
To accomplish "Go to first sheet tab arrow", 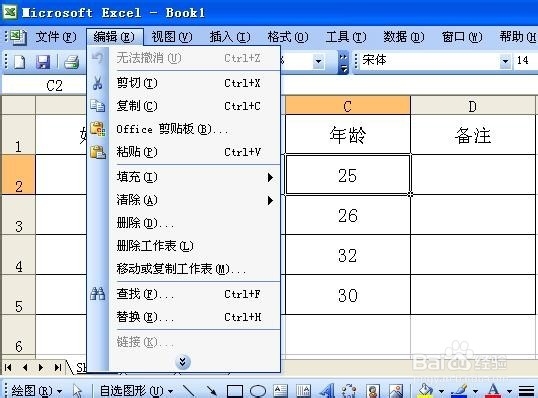I will [8, 367].
